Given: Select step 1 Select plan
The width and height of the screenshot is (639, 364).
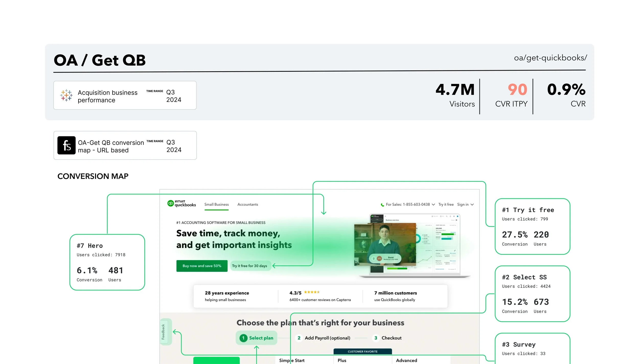Looking at the screenshot, I should pos(256,338).
